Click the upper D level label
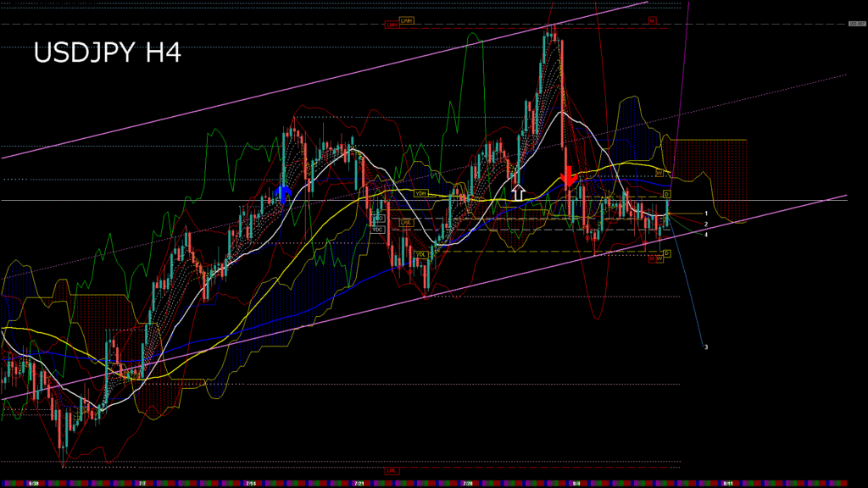This screenshot has width=868, height=488. 667,194
